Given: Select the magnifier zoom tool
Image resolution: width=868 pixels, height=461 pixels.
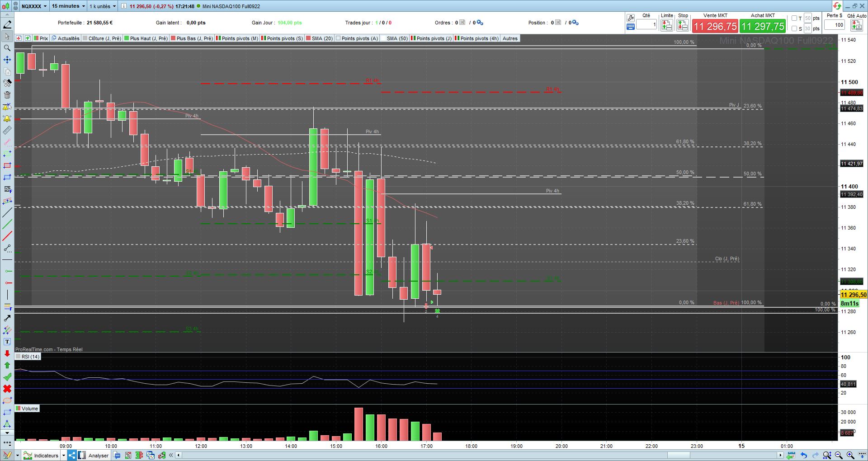Looking at the screenshot, I should [x=7, y=48].
